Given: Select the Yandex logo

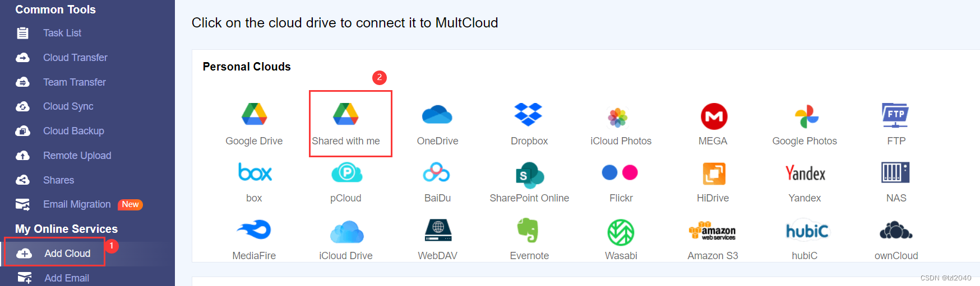Looking at the screenshot, I should tap(805, 174).
